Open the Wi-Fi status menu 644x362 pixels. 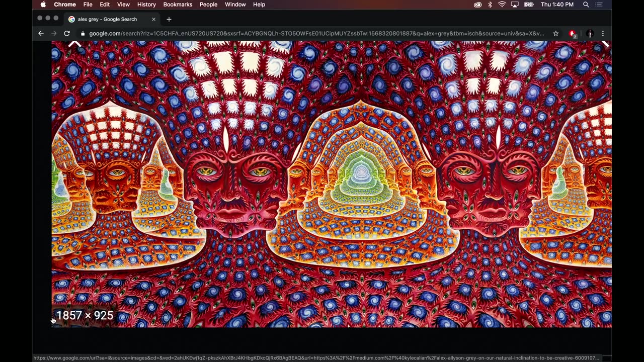[x=502, y=5]
